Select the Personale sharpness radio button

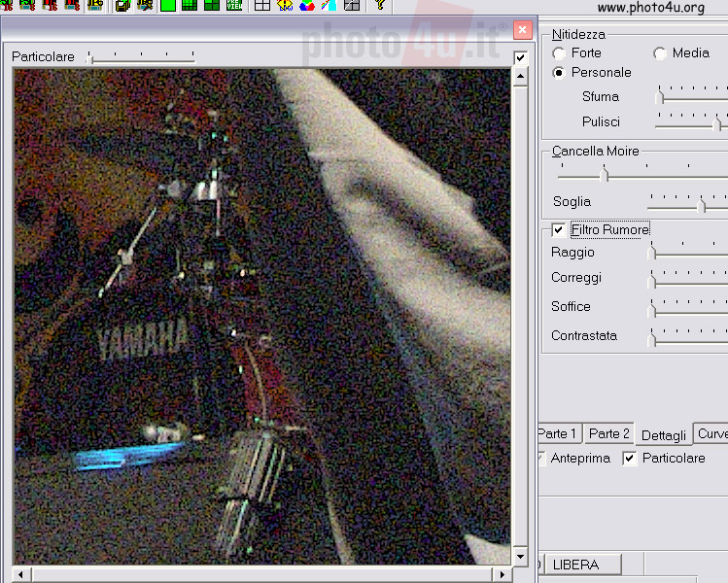(x=559, y=73)
